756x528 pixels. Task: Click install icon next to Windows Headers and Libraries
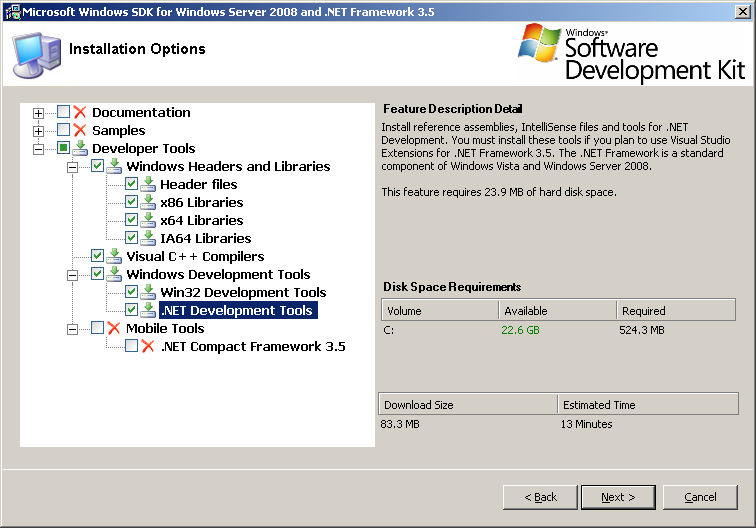[x=114, y=166]
